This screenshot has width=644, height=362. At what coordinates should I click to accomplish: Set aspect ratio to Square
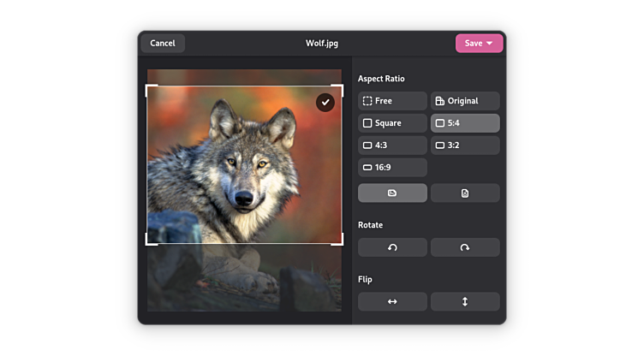tap(392, 123)
